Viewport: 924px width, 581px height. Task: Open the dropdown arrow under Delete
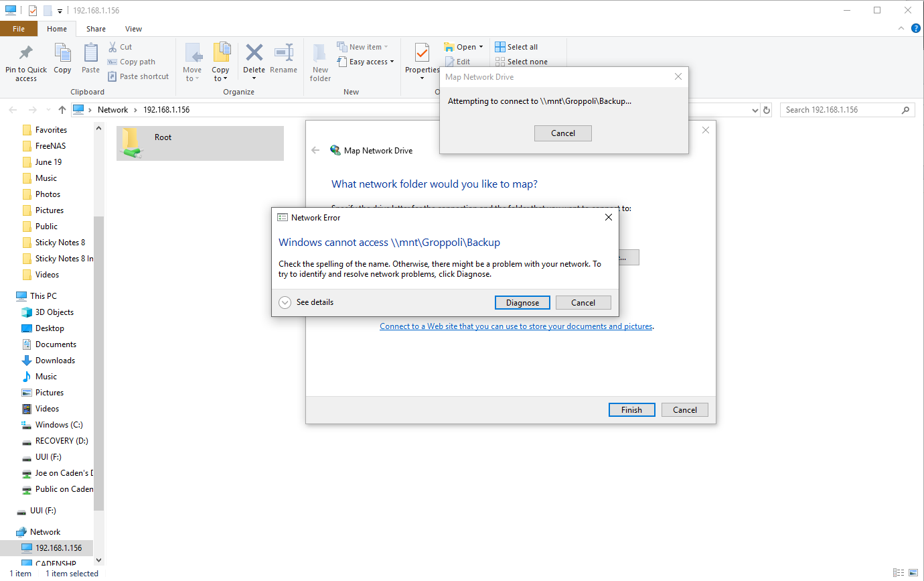(x=254, y=78)
